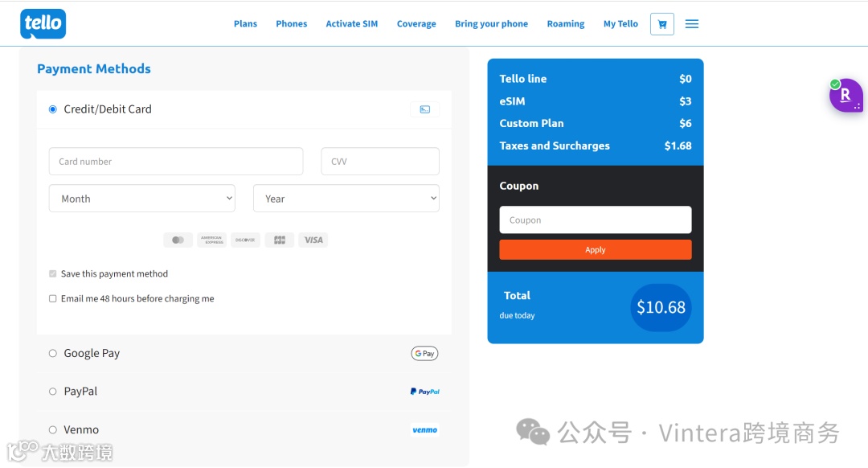This screenshot has width=868, height=468.
Task: Click the Venmo logo
Action: coord(424,429)
